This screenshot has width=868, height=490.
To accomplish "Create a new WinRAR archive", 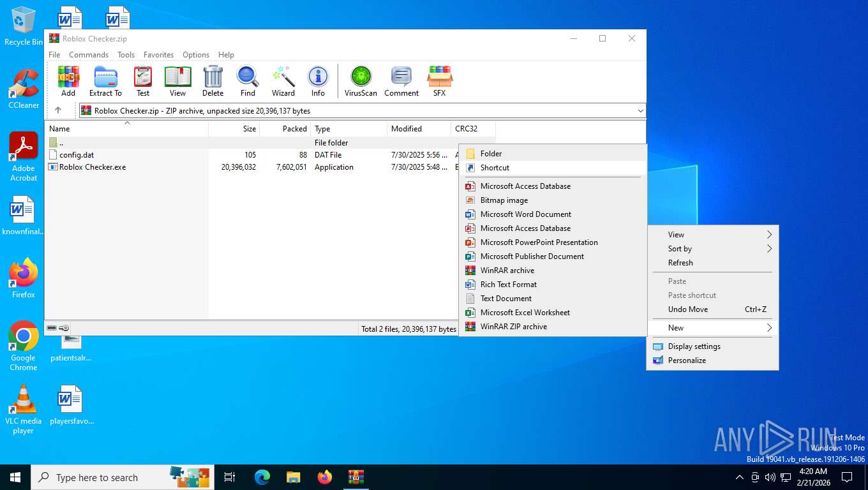I will point(553,271).
